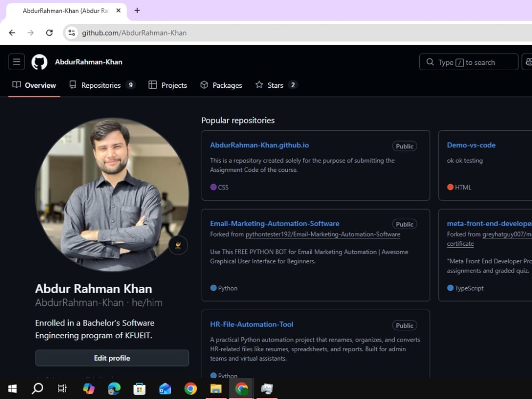
Task: Open Outlook from the taskbar
Action: [165, 388]
